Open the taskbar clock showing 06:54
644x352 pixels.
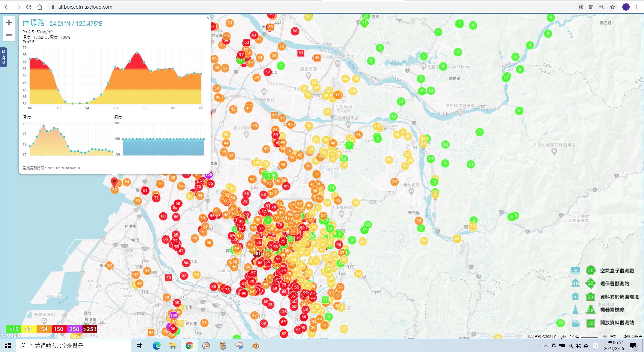[x=614, y=346]
